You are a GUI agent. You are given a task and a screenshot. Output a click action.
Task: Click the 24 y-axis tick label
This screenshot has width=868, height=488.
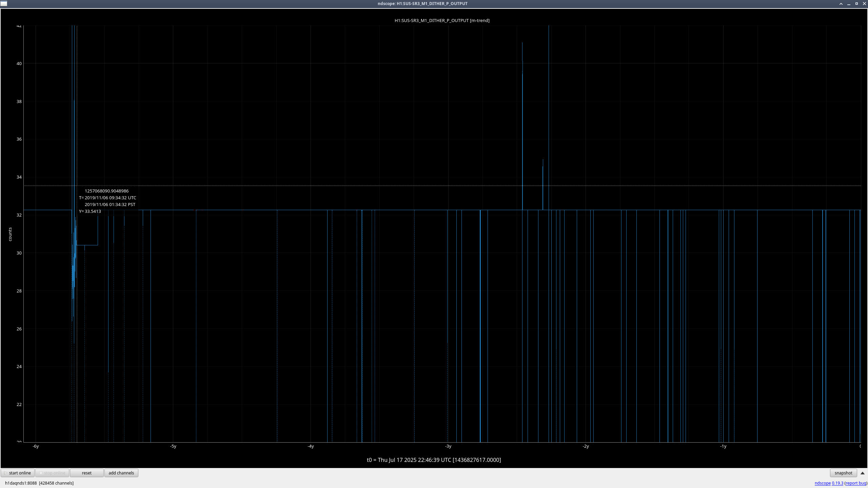point(19,366)
